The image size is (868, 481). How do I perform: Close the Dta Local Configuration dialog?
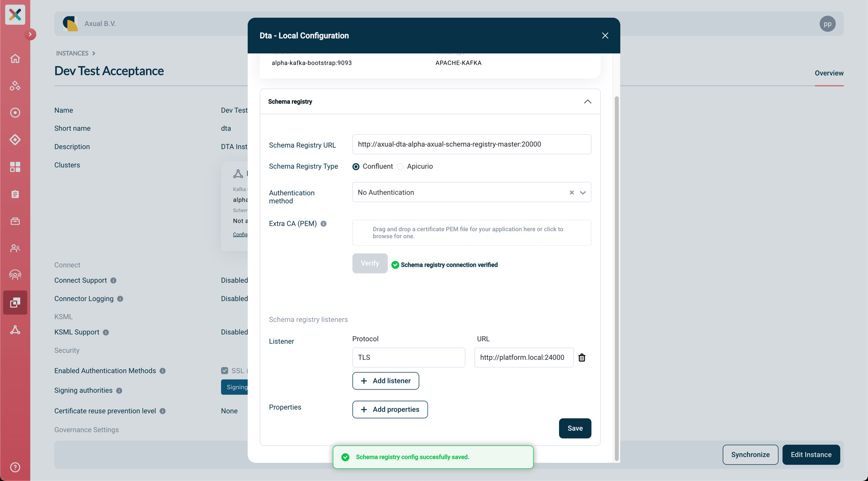tap(605, 36)
